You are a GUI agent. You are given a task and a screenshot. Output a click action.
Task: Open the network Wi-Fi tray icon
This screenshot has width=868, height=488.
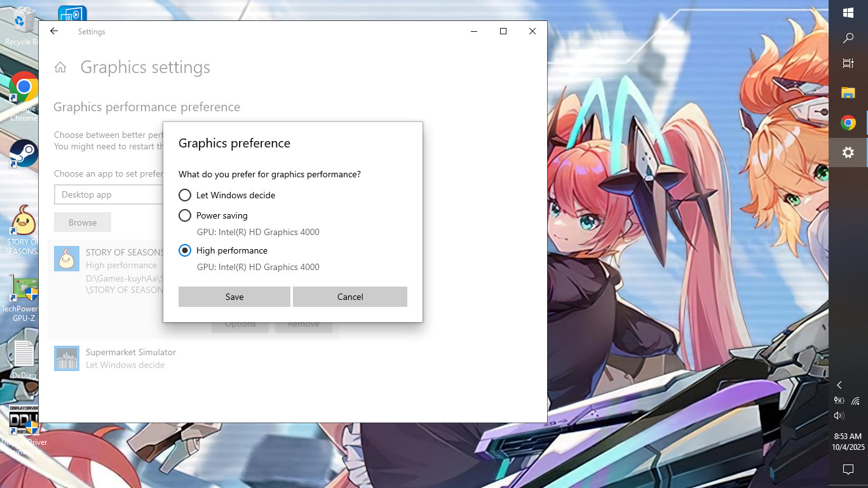[x=856, y=401]
